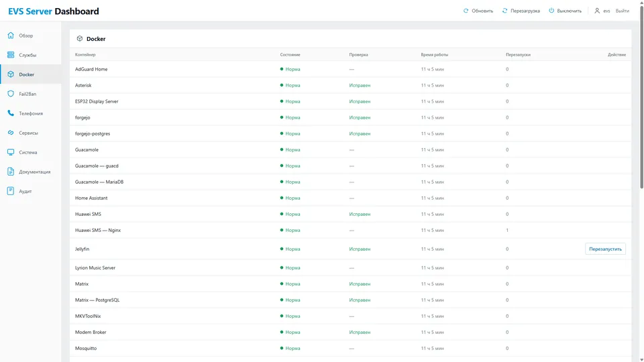Click the Норма status for Asterisk
This screenshot has width=644, height=362.
(x=290, y=85)
